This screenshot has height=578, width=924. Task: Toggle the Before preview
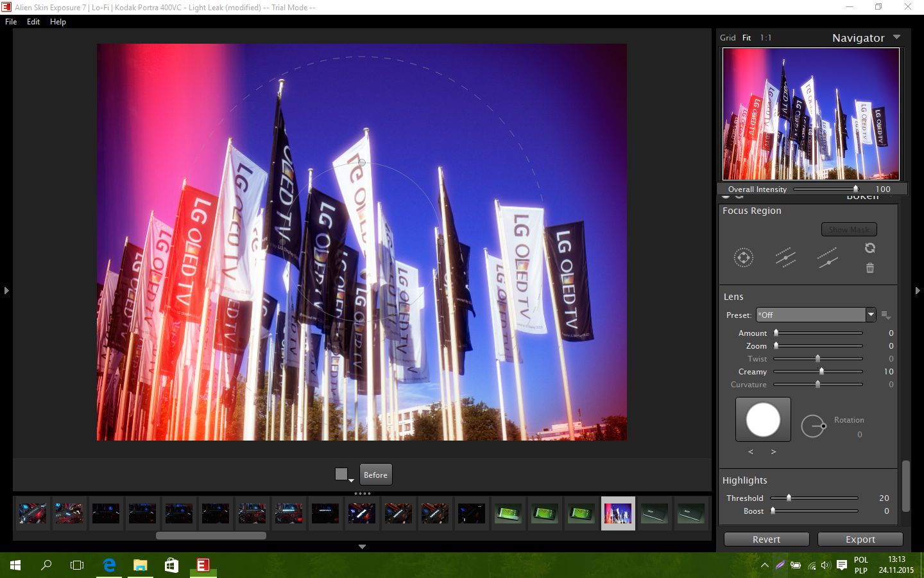375,475
